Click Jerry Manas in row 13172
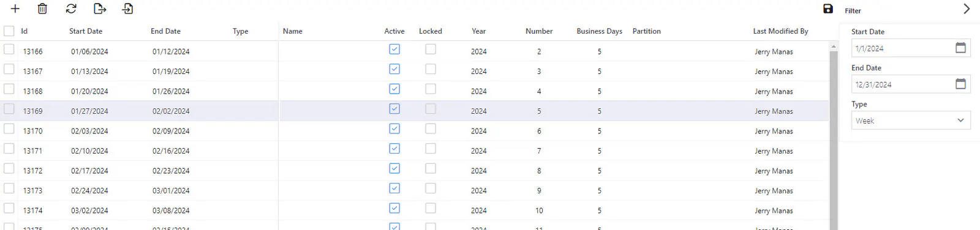Screen dimensions: 980x230 774,171
